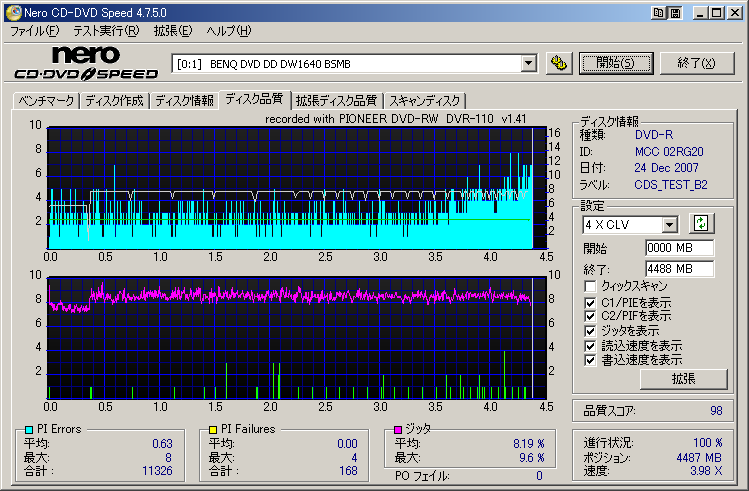This screenshot has height=491, width=749.
Task: Click the 開始(S) start button
Action: (616, 63)
